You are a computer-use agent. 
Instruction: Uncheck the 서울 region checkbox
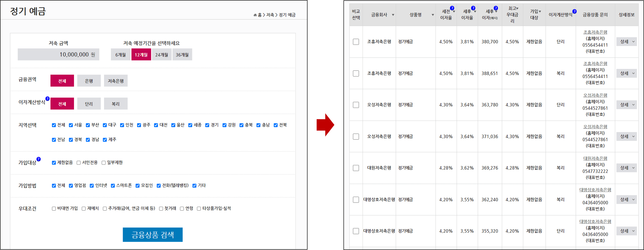click(71, 125)
